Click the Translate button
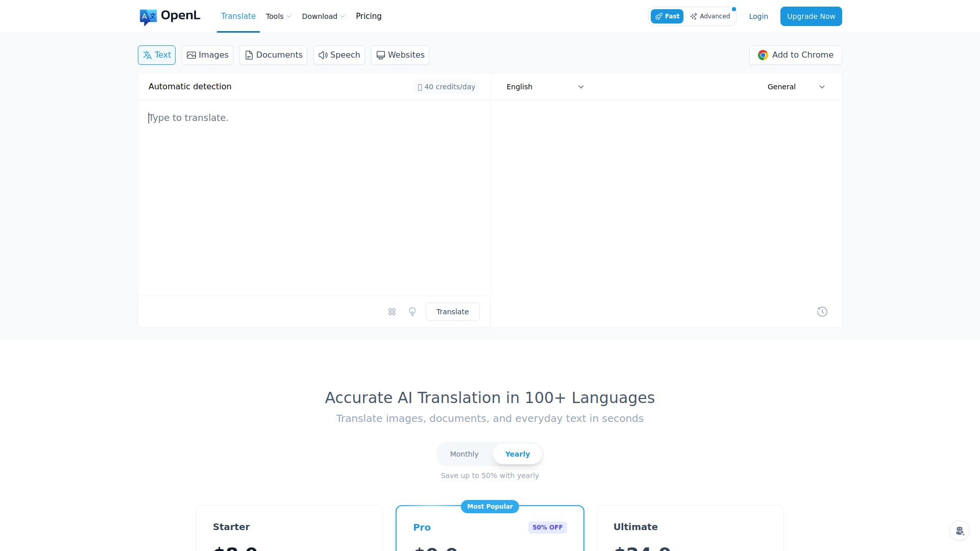The height and width of the screenshot is (551, 980). 453,312
